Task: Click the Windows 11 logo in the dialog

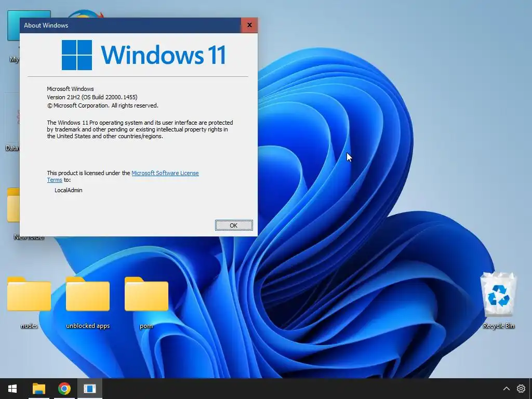Action: [143, 55]
